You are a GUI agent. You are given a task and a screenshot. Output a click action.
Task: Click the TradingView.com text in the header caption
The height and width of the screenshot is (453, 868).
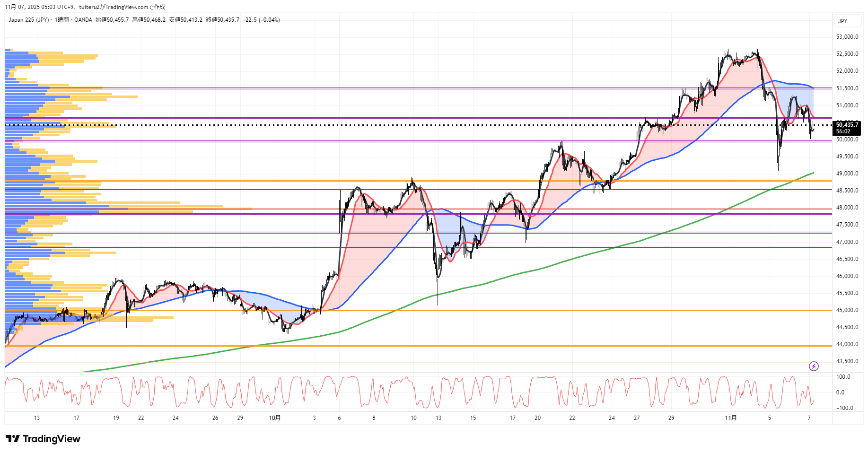126,7
